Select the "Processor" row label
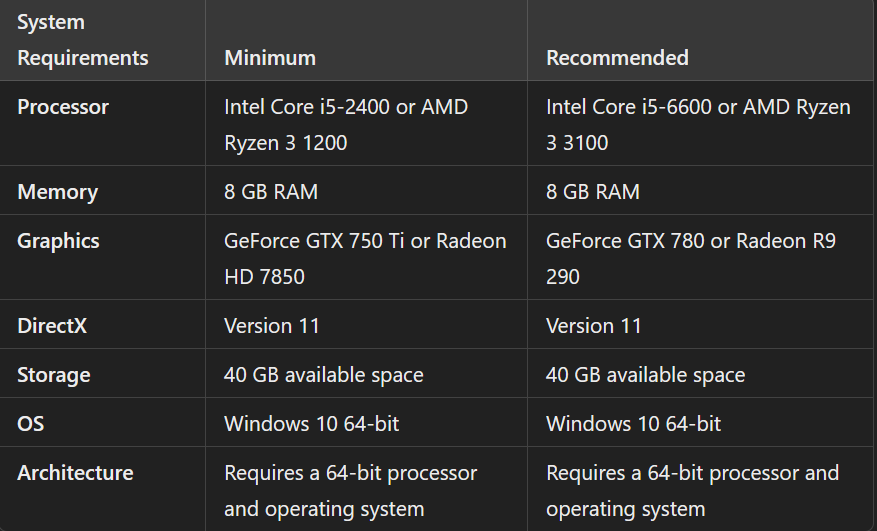The width and height of the screenshot is (877, 531). tap(63, 107)
